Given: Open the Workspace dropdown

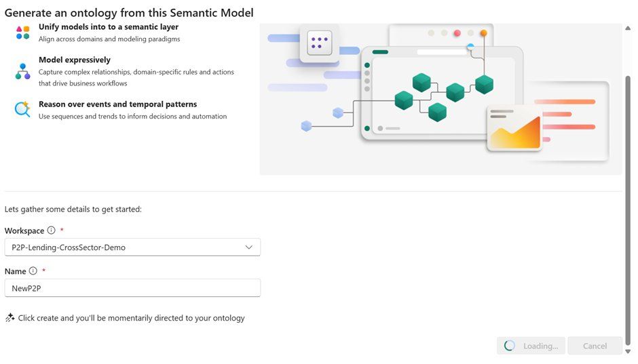Looking at the screenshot, I should [132, 247].
